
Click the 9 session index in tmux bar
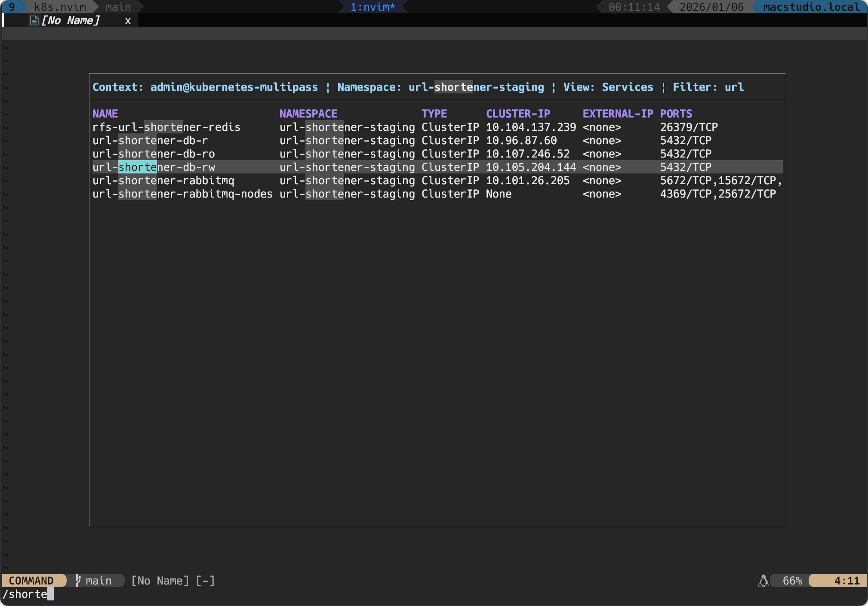[12, 6]
